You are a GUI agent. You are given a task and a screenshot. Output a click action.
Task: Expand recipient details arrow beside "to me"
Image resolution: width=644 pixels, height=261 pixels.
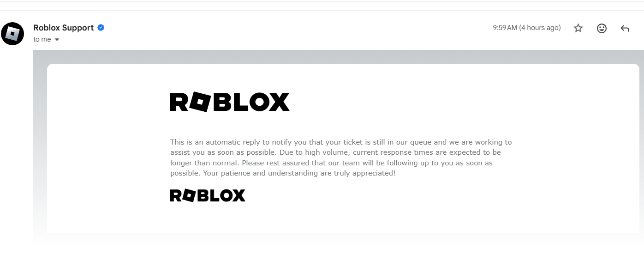point(57,40)
